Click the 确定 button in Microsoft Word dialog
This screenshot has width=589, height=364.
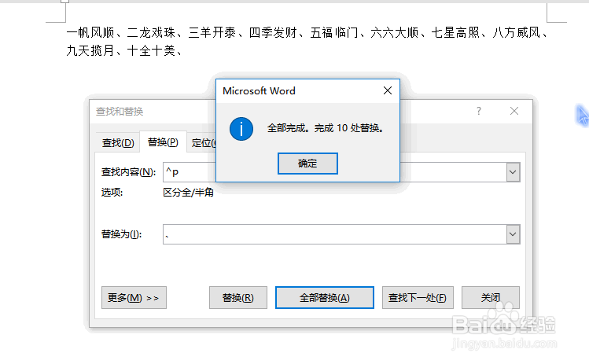click(307, 164)
